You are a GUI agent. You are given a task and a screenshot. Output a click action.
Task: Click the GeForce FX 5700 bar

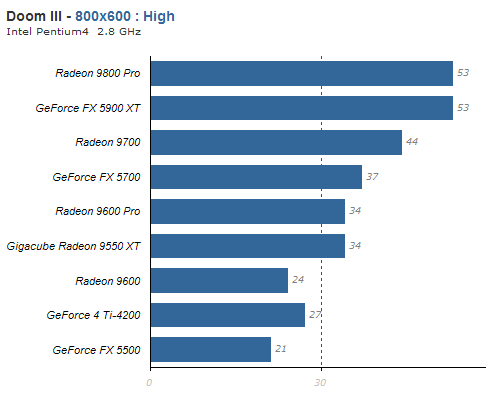(x=256, y=177)
